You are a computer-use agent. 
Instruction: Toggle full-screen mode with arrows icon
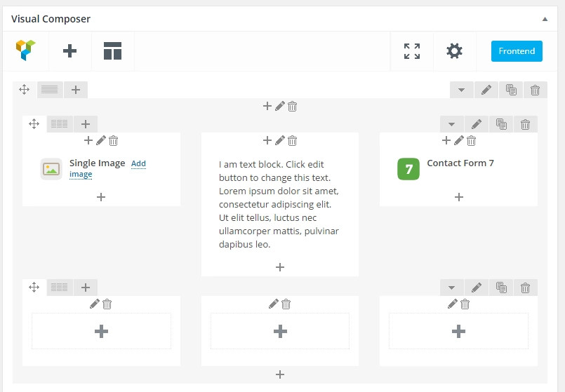(x=412, y=51)
